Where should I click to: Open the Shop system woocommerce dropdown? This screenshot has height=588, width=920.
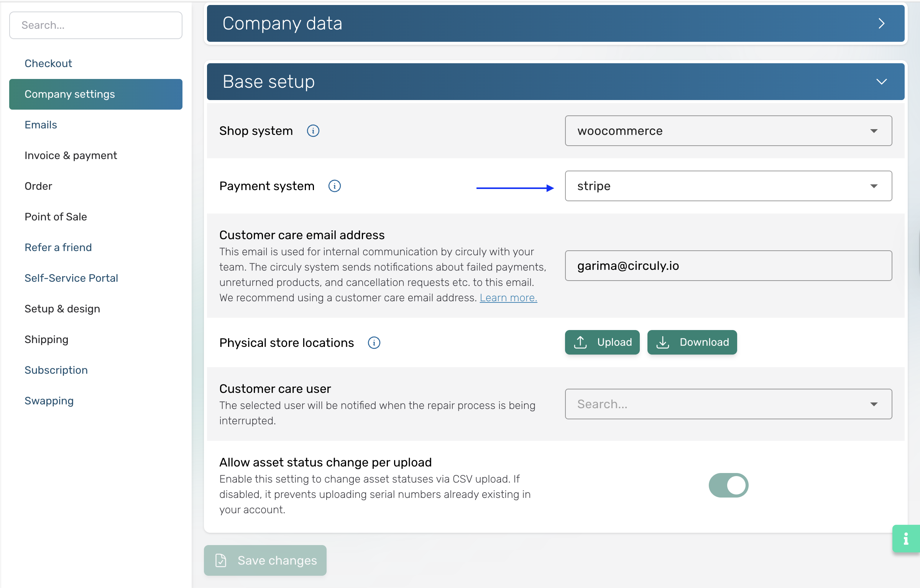click(728, 131)
